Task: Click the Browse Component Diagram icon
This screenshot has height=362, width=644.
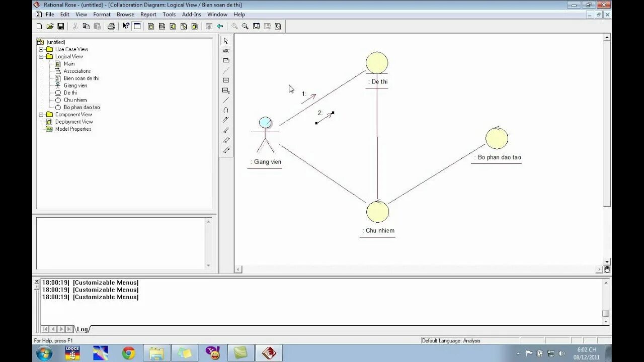Action: click(x=173, y=26)
